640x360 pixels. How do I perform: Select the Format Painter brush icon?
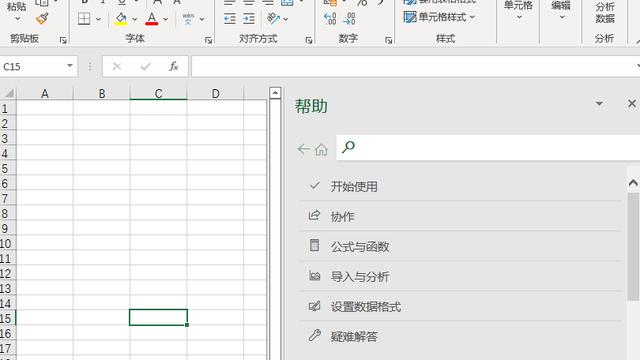(42, 19)
